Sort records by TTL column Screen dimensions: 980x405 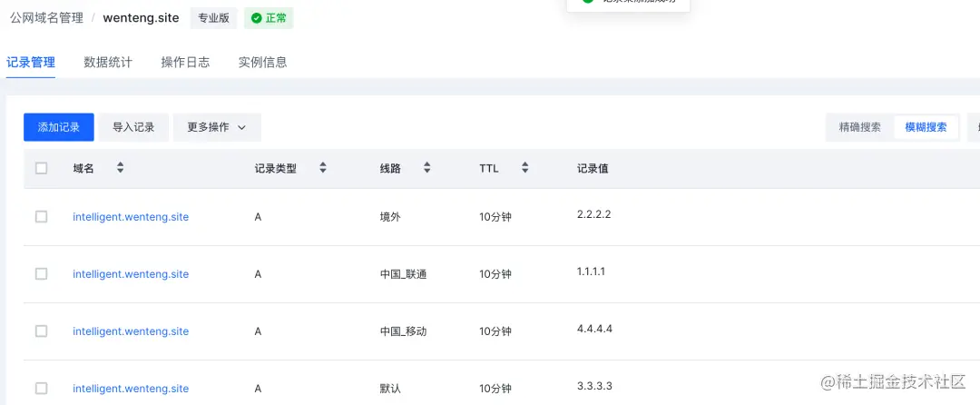click(525, 167)
